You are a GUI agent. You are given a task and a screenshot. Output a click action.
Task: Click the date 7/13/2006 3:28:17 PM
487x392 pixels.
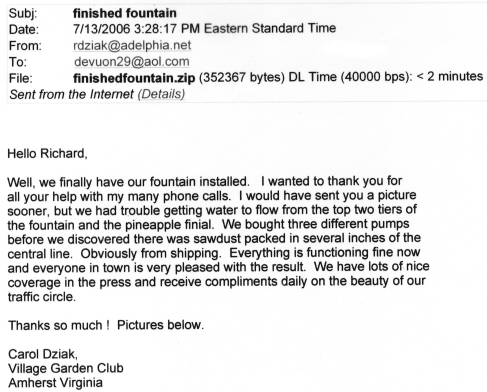pyautogui.click(x=136, y=29)
